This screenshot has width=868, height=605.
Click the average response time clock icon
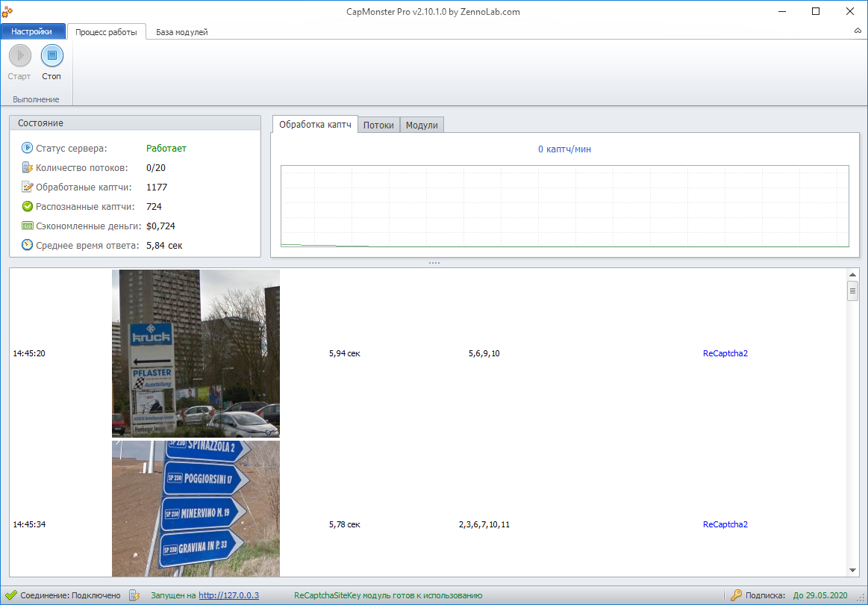pyautogui.click(x=28, y=245)
